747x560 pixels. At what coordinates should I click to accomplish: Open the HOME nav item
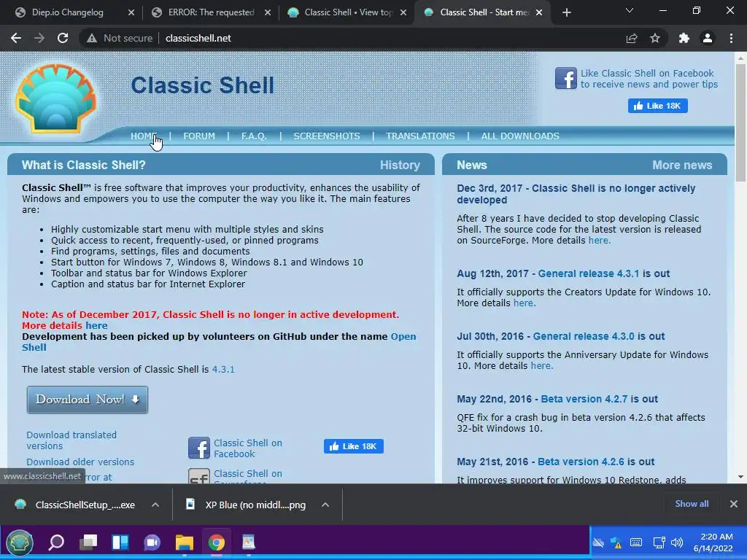point(144,136)
